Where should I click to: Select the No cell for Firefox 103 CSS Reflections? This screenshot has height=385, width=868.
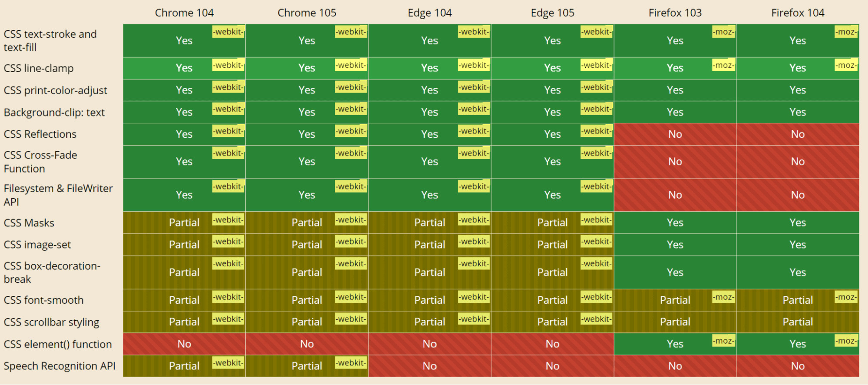pos(675,134)
